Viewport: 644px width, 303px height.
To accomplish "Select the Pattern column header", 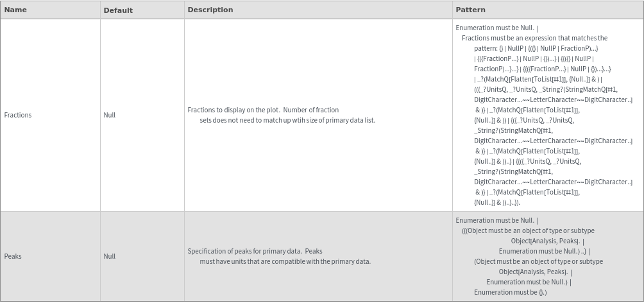I will coord(470,10).
